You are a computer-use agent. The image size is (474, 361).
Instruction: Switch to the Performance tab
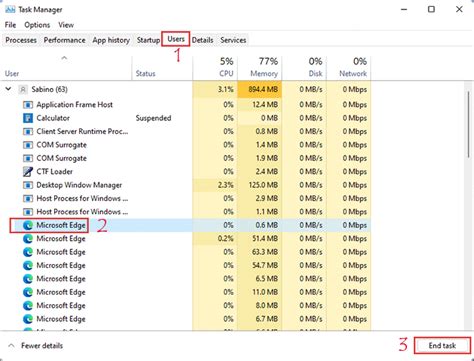[x=64, y=40]
